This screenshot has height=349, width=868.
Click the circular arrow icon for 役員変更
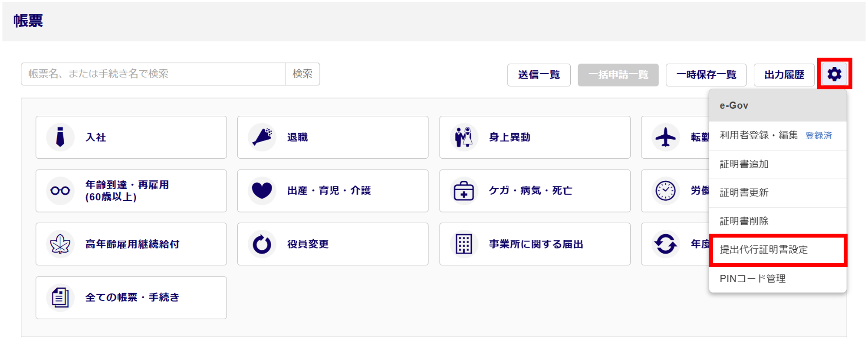click(262, 244)
